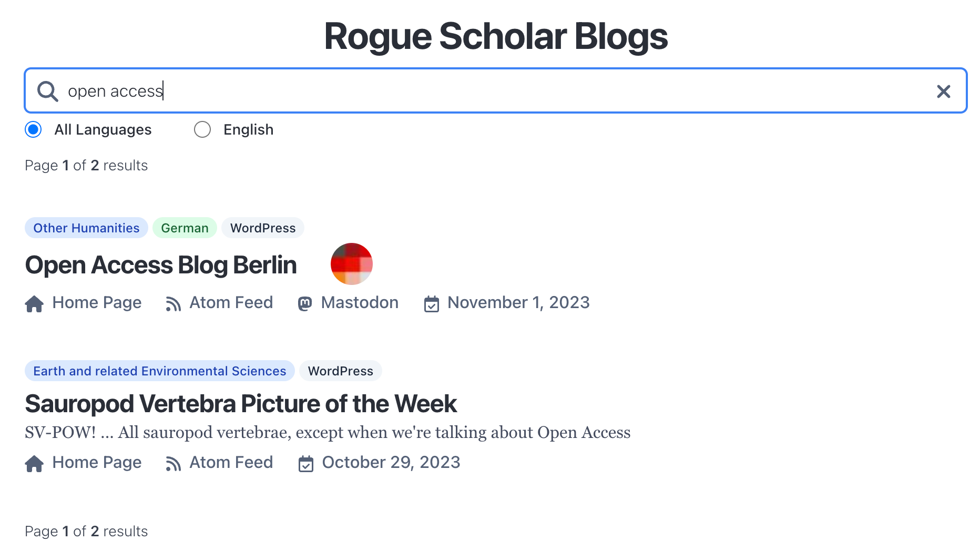The image size is (980, 551).
Task: Click the Mastodon icon
Action: click(305, 304)
